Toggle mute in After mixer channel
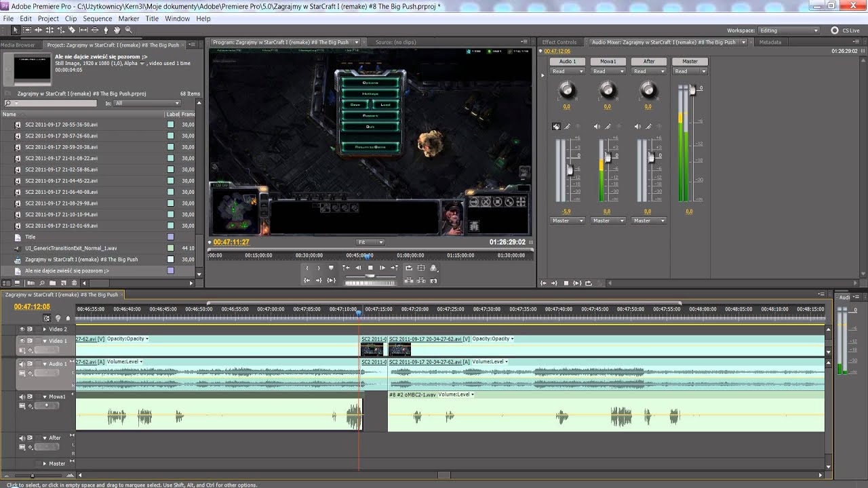Screen dimensions: 868x488 point(638,126)
